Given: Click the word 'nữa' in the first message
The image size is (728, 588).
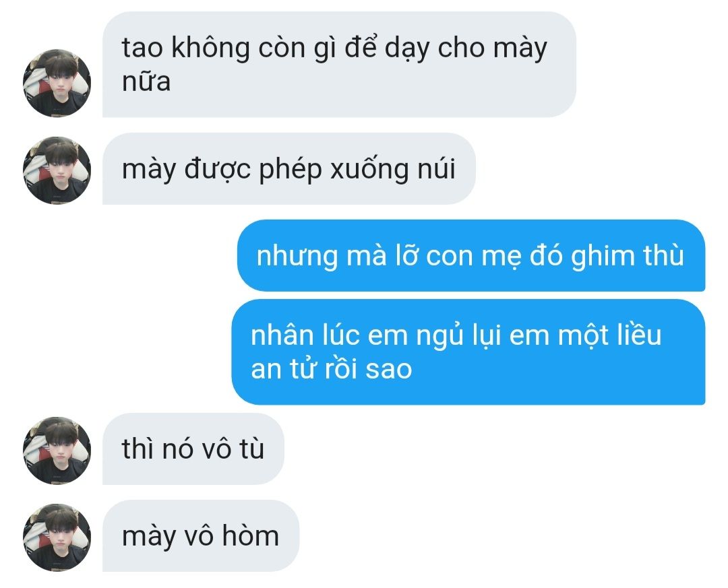Looking at the screenshot, I should click(146, 81).
